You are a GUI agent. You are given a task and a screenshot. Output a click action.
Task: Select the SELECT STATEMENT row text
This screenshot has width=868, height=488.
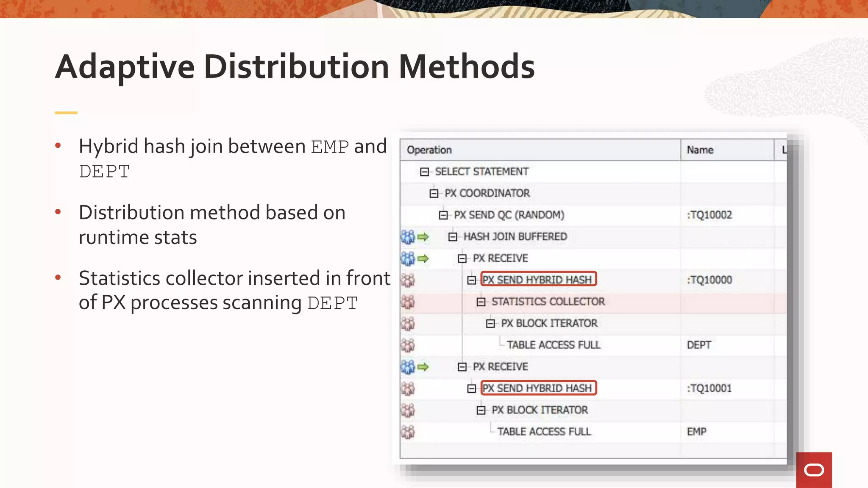click(x=482, y=172)
